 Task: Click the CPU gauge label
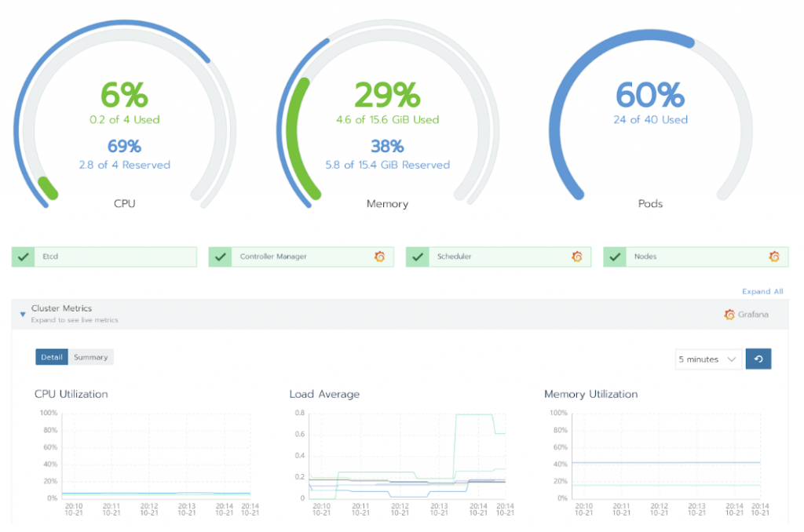(x=125, y=203)
